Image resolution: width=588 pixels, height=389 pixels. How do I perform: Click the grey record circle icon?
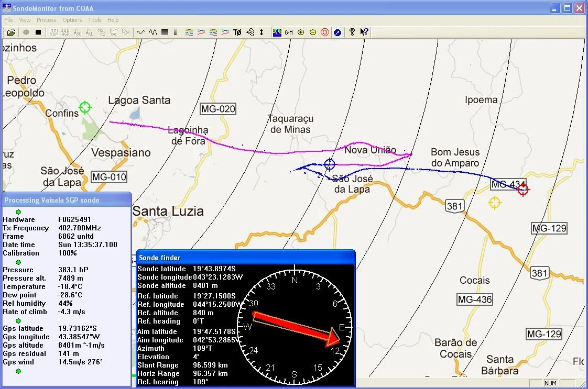pyautogui.click(x=26, y=32)
